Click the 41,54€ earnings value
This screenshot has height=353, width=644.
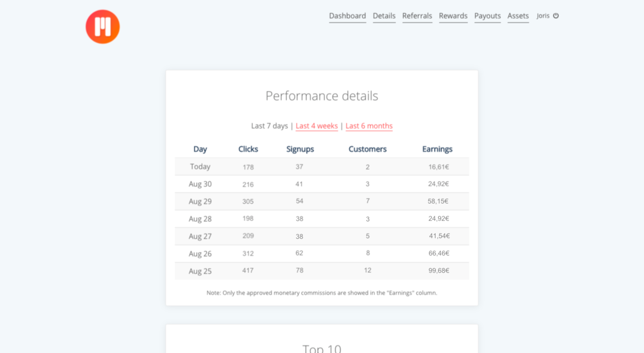(x=440, y=236)
